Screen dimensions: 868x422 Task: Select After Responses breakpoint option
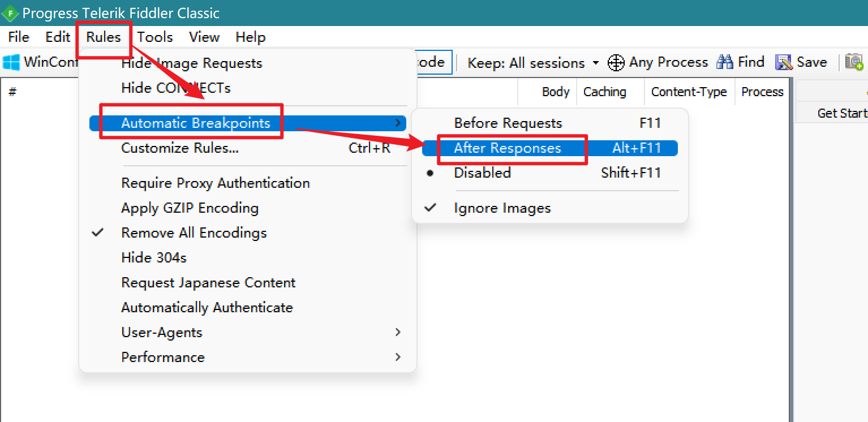coord(550,148)
